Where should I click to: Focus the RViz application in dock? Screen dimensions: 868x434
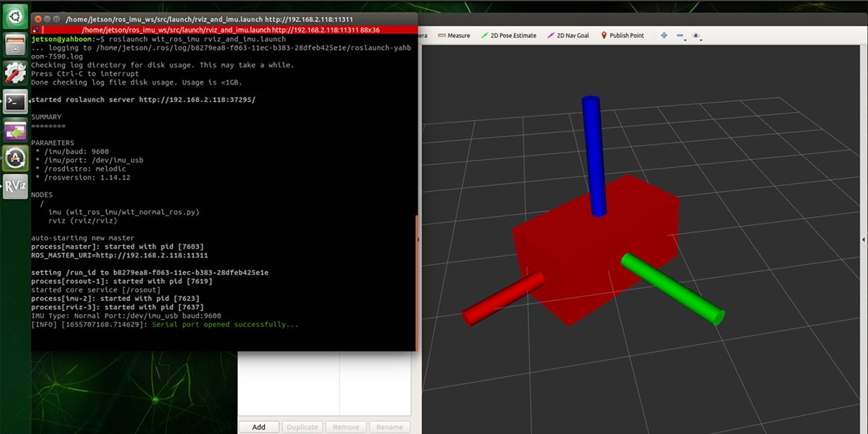pos(16,186)
